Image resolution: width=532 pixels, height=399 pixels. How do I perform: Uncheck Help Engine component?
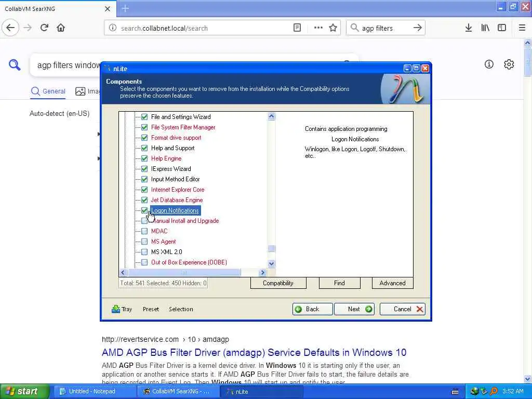(144, 158)
